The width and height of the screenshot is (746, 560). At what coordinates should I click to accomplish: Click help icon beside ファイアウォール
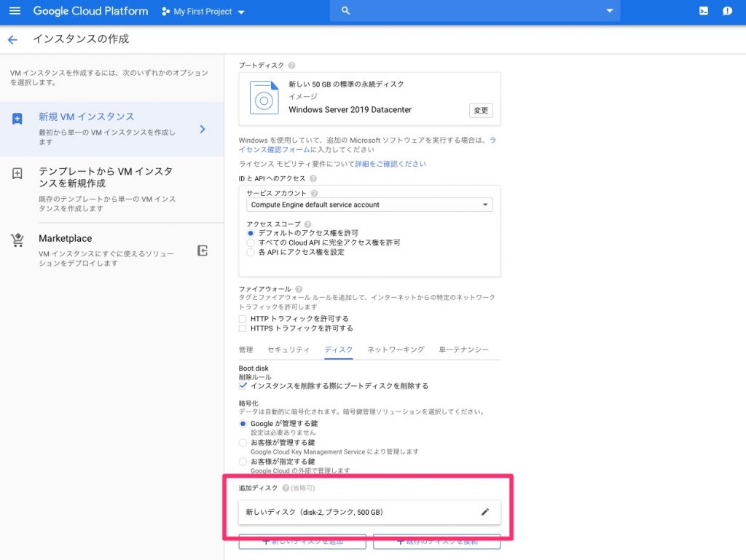pos(299,289)
